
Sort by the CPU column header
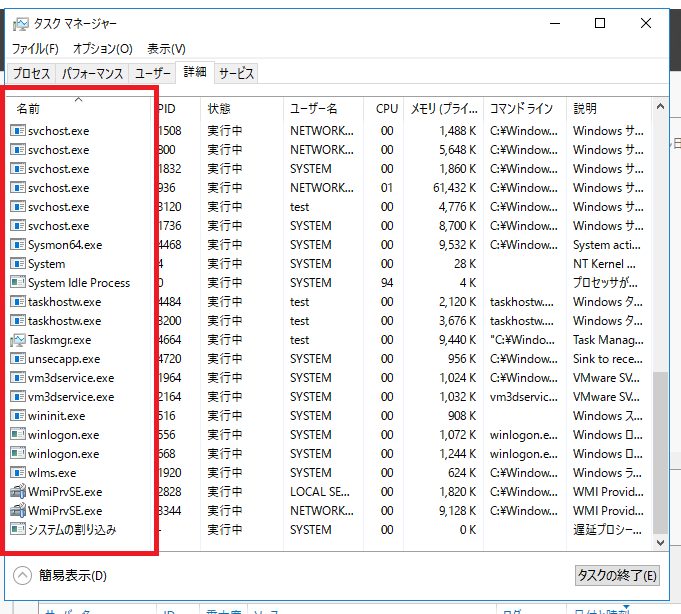tap(383, 108)
